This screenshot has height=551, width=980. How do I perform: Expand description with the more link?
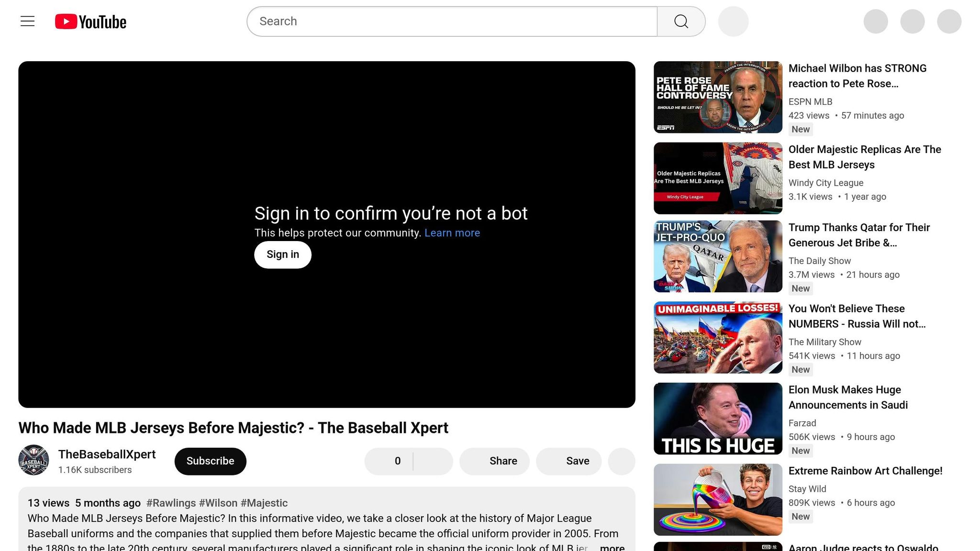[x=612, y=547]
